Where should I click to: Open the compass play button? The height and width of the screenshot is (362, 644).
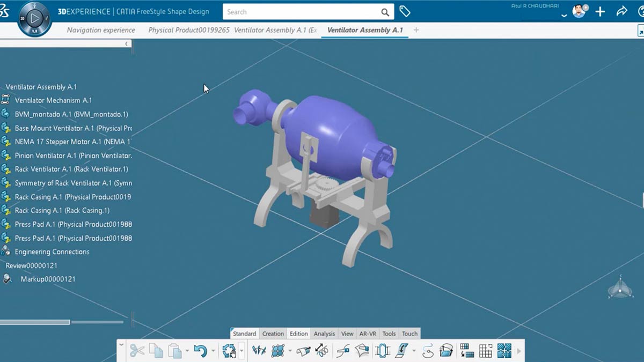click(35, 19)
